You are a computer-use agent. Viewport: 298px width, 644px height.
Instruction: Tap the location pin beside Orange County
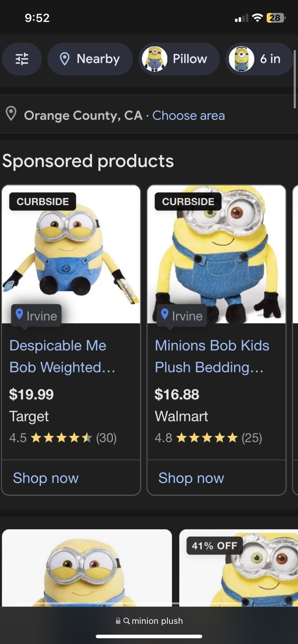click(x=12, y=114)
